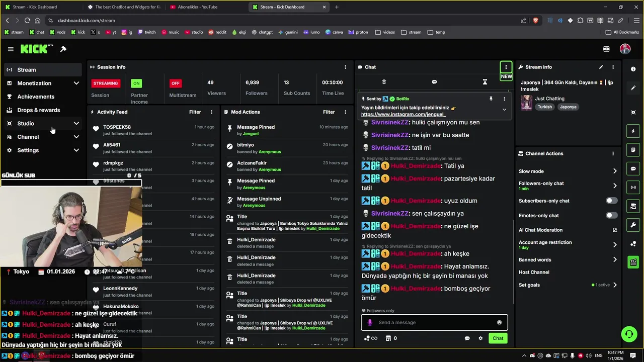644x362 pixels.
Task: Open AI Chat Moderation external link
Action: coord(615,230)
